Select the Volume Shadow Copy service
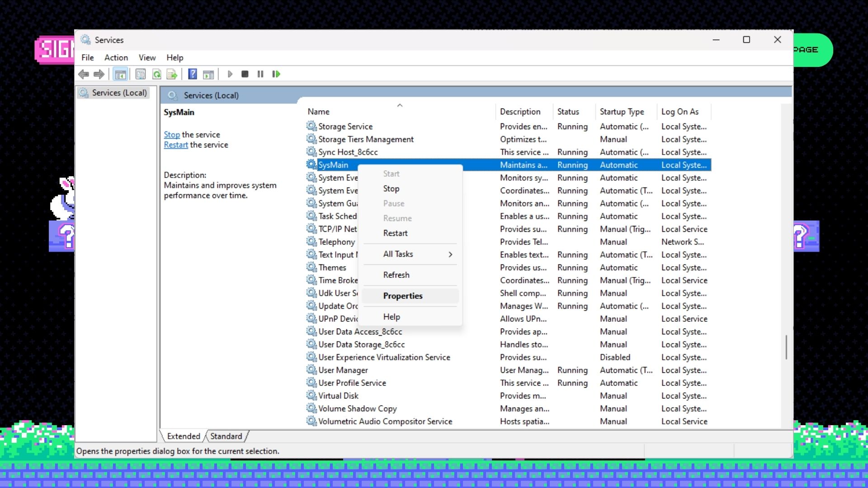Viewport: 868px width, 488px height. click(x=508, y=408)
